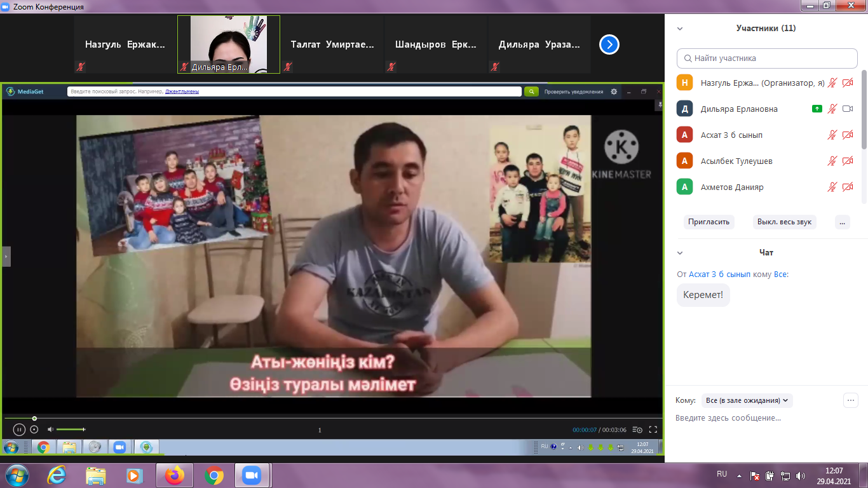Open Firefox from taskbar
868x488 pixels.
pos(173,475)
